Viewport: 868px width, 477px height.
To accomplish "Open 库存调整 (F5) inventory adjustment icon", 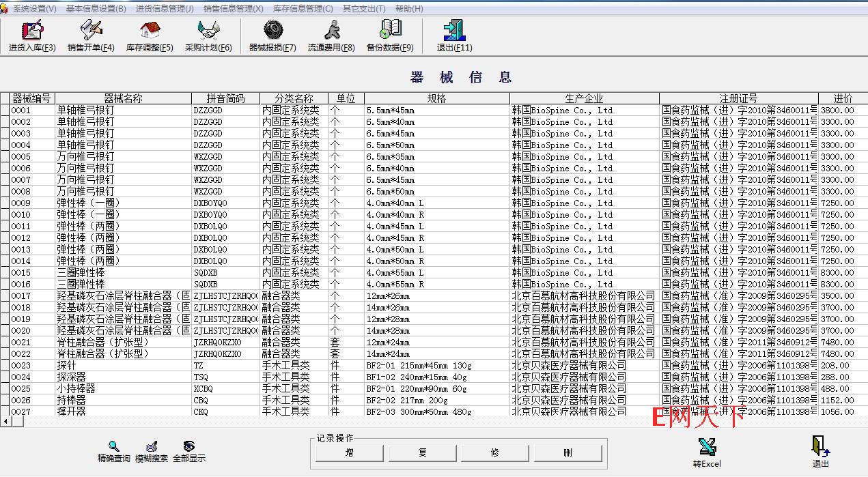I will (150, 31).
